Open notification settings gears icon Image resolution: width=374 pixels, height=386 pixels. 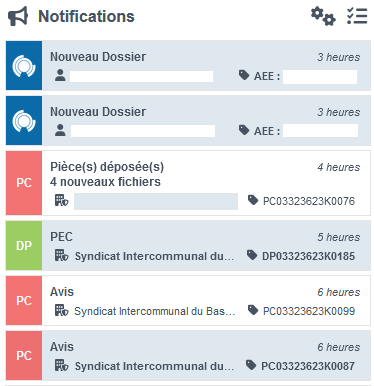(x=323, y=16)
